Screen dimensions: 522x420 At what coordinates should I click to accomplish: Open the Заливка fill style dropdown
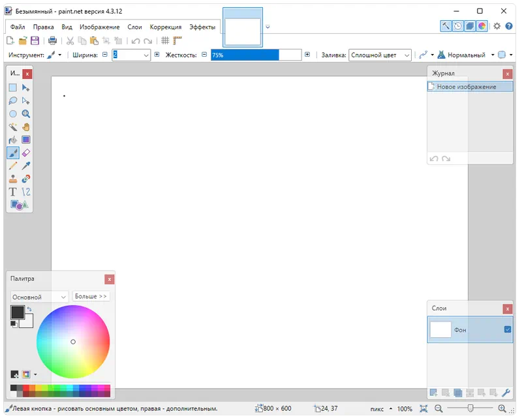[x=380, y=55]
